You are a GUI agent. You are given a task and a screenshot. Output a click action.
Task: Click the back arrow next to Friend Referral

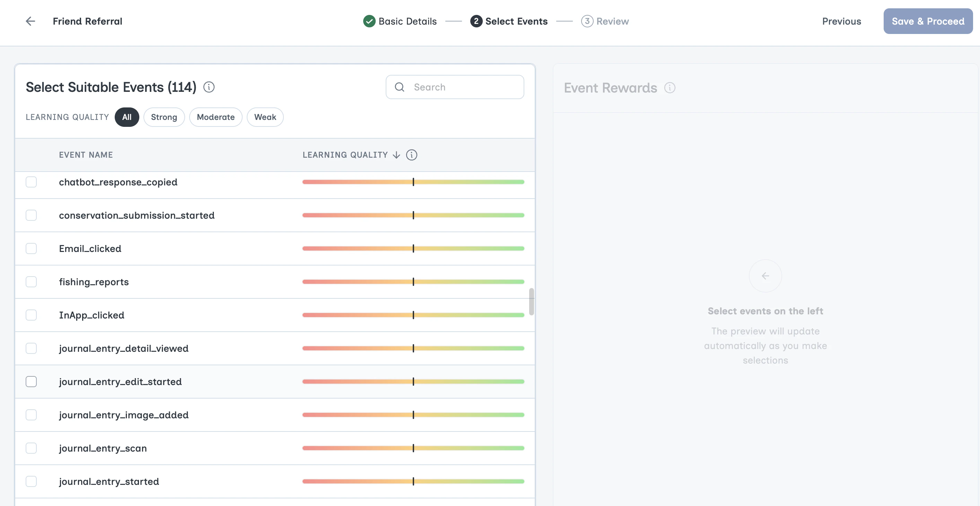(30, 21)
